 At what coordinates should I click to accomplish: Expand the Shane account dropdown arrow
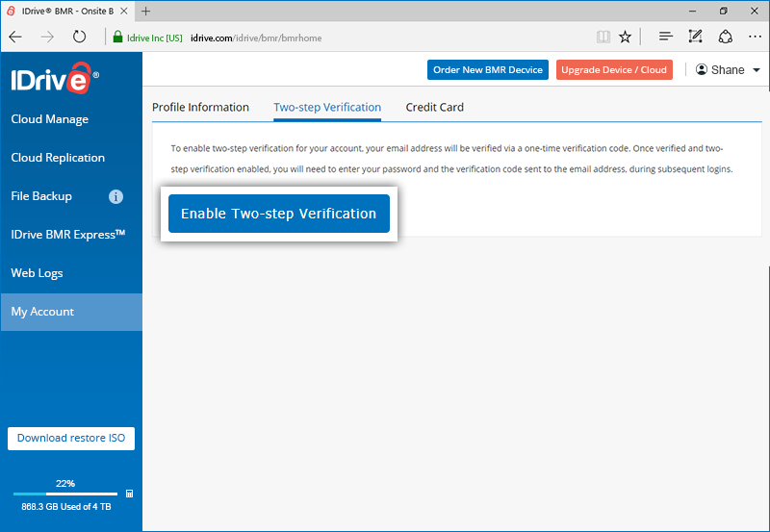point(757,70)
